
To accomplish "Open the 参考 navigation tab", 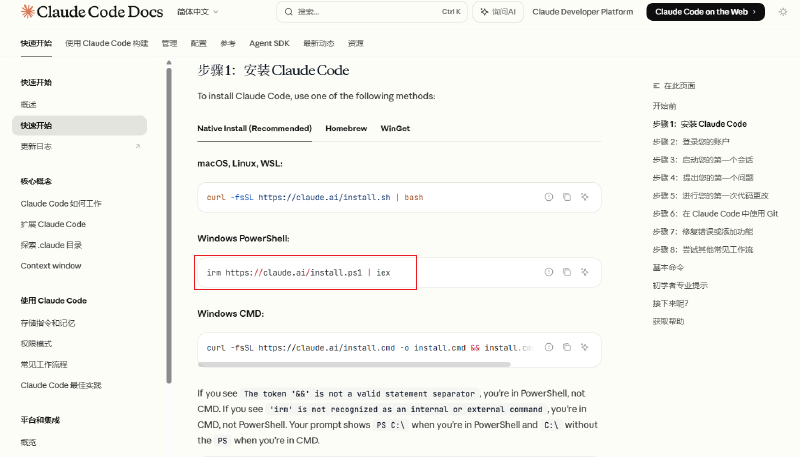I will tap(228, 43).
